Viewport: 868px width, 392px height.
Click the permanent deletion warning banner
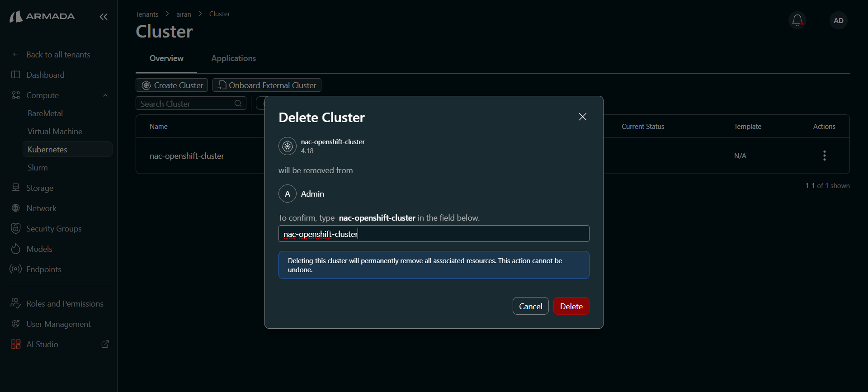pyautogui.click(x=434, y=265)
